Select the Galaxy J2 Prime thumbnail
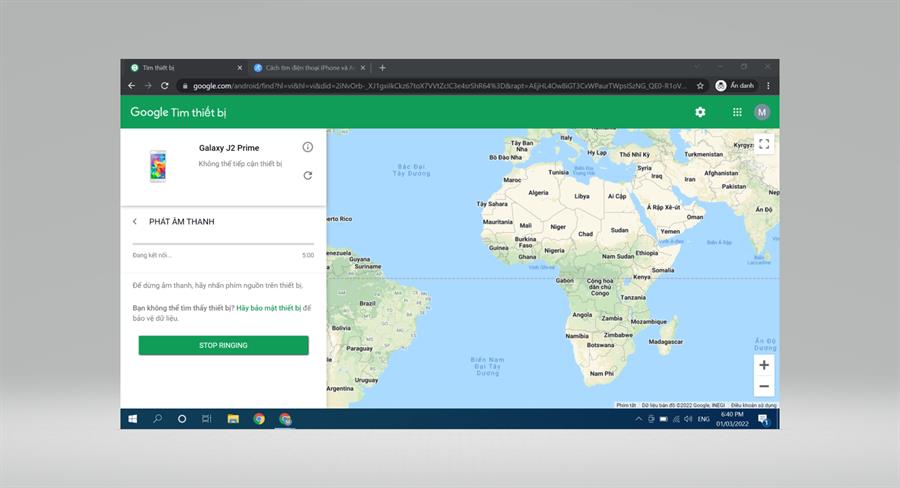The height and width of the screenshot is (488, 900). point(158,166)
